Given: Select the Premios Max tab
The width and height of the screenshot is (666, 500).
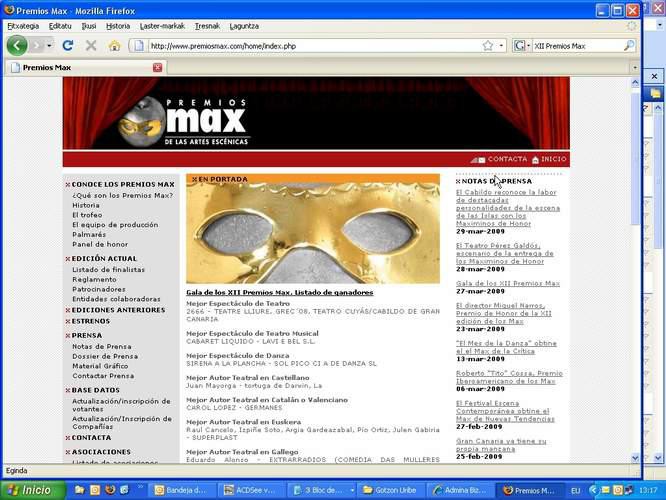Looking at the screenshot, I should tap(86, 68).
